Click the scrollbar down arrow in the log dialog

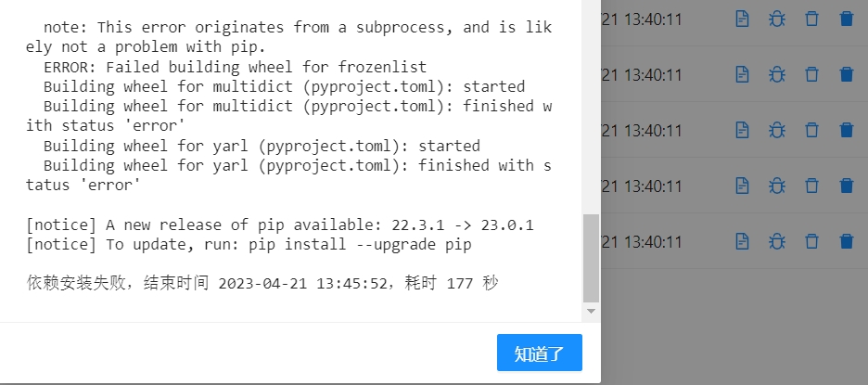[x=591, y=313]
